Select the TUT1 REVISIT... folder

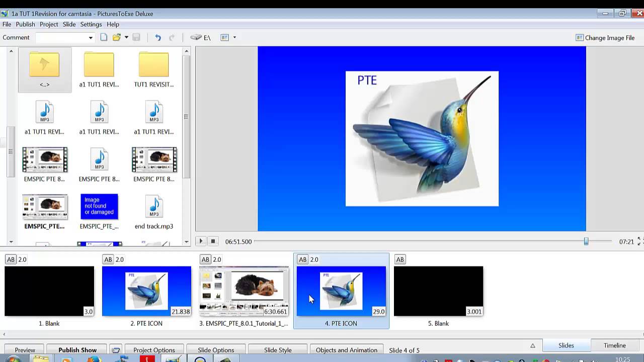point(154,69)
